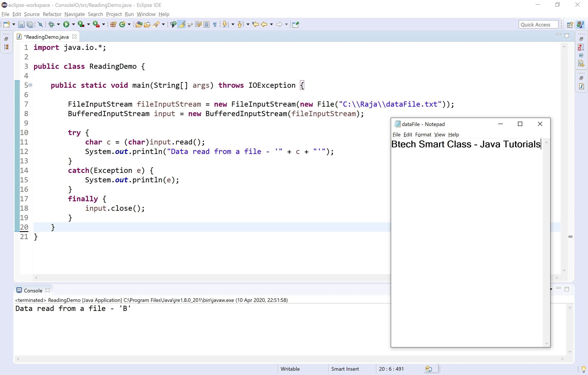
Task: Open the Source menu
Action: click(32, 14)
